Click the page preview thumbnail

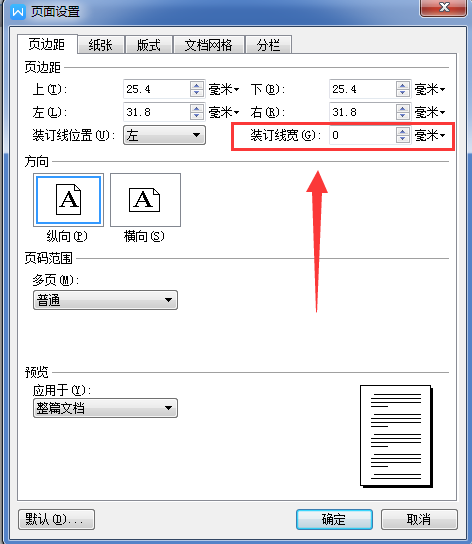(x=396, y=436)
